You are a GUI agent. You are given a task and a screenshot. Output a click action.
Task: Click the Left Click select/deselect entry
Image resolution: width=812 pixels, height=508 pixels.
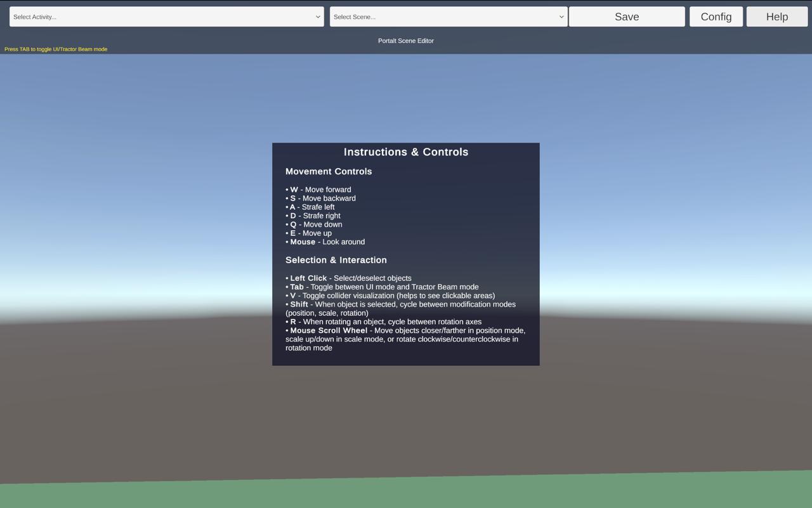pos(350,278)
